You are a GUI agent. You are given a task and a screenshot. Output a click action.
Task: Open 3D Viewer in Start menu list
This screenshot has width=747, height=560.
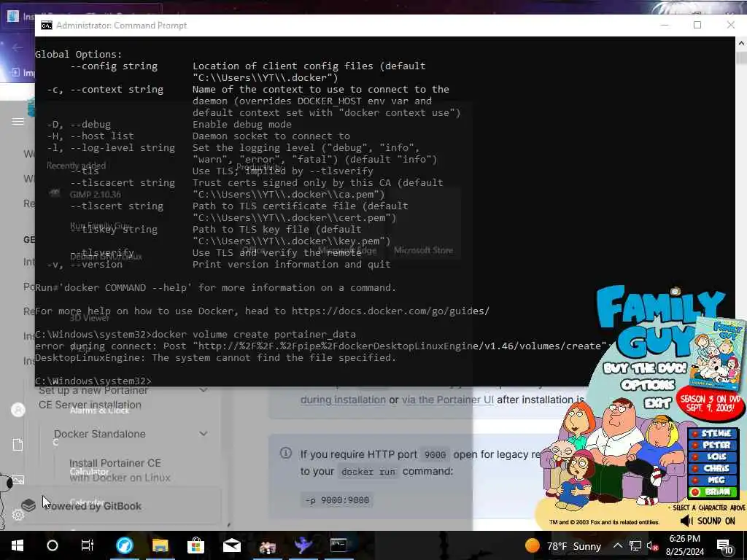click(89, 318)
